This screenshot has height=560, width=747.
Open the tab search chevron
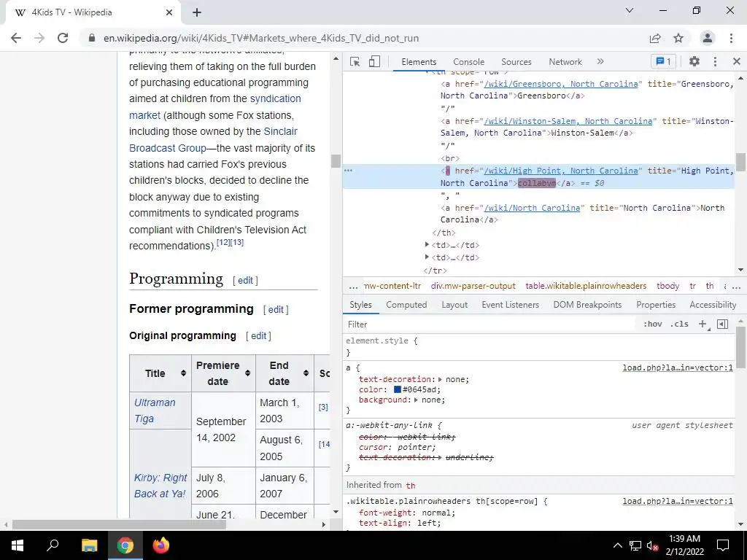point(630,10)
